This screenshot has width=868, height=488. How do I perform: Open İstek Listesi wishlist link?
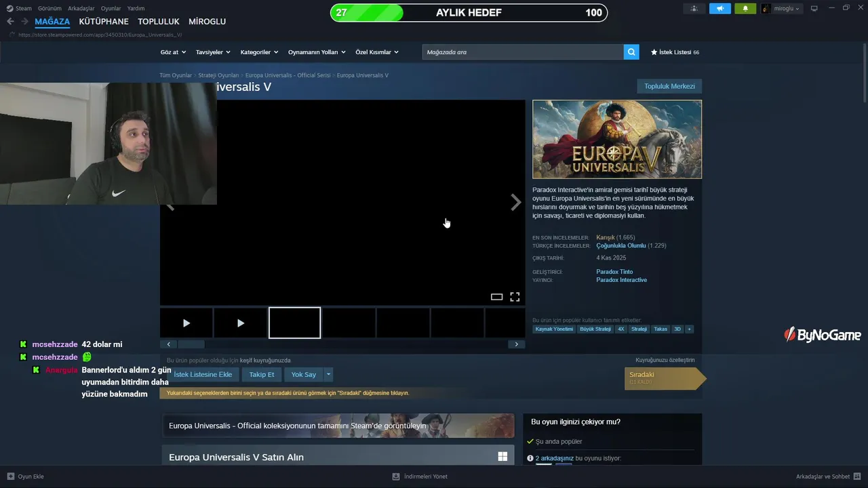click(x=675, y=52)
